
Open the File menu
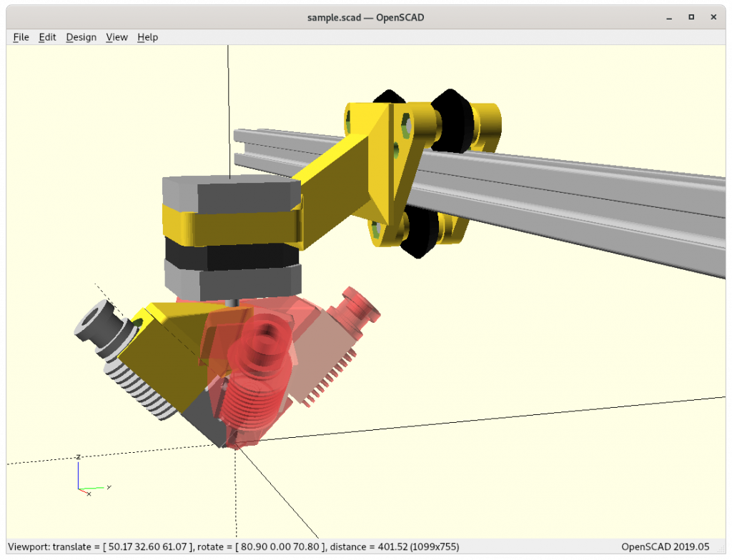(21, 37)
